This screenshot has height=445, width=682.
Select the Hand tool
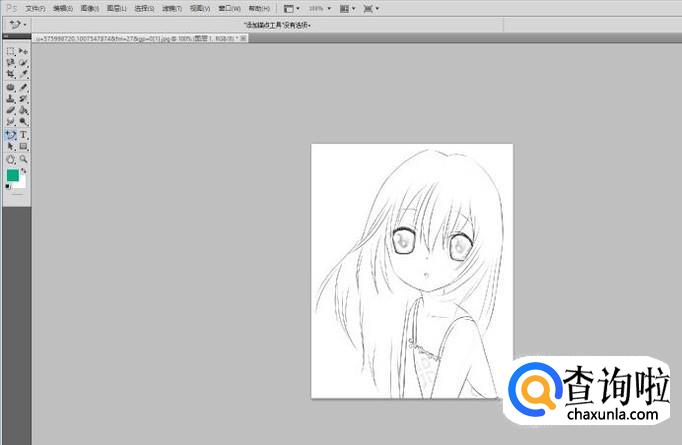point(11,158)
